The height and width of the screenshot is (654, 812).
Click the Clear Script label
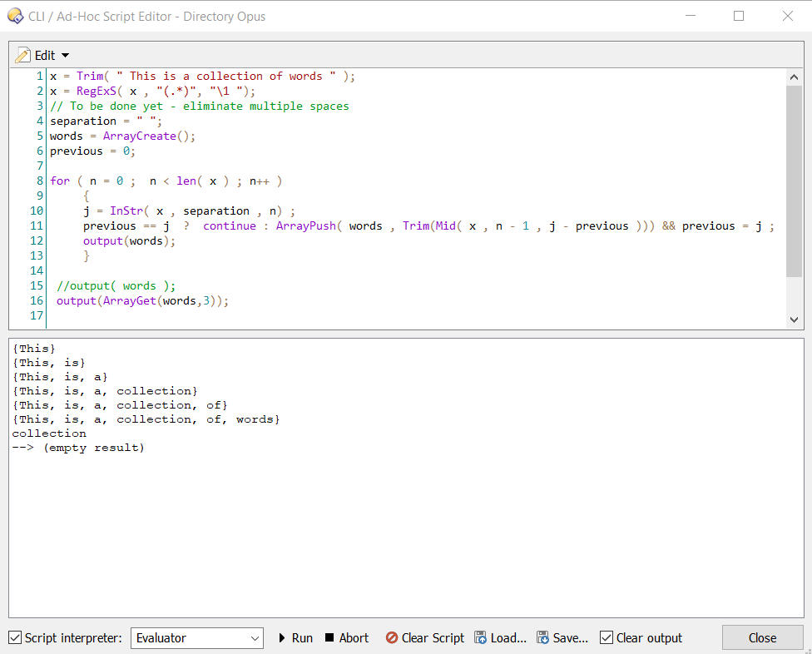coord(433,638)
